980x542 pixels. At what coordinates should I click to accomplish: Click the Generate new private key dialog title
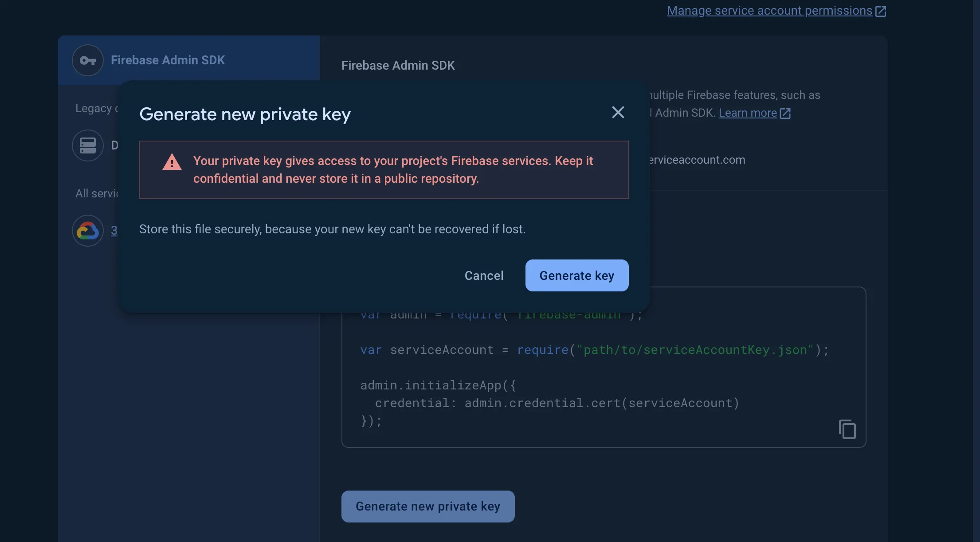(245, 114)
